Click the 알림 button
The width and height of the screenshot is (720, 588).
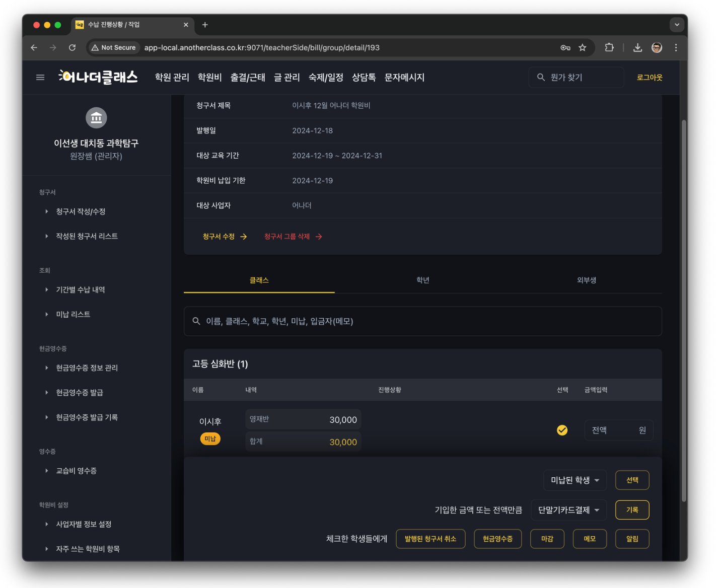coord(632,539)
